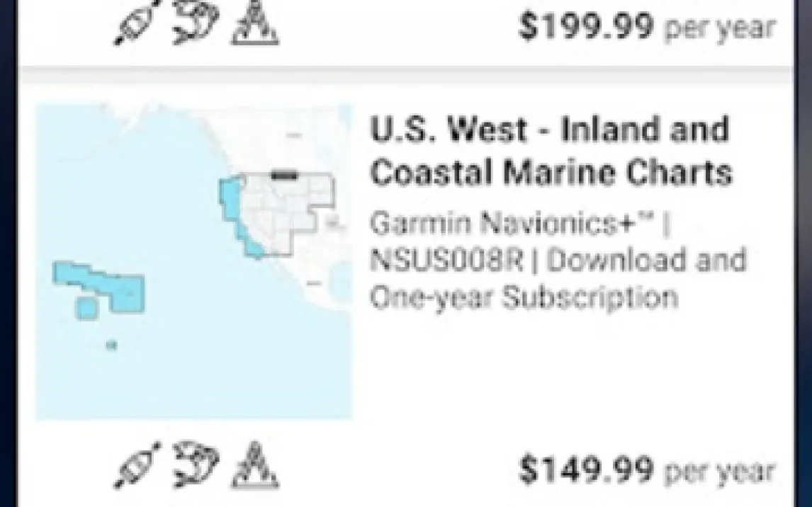This screenshot has width=812, height=507.
Task: Select the $149.99 price
Action: tap(585, 469)
